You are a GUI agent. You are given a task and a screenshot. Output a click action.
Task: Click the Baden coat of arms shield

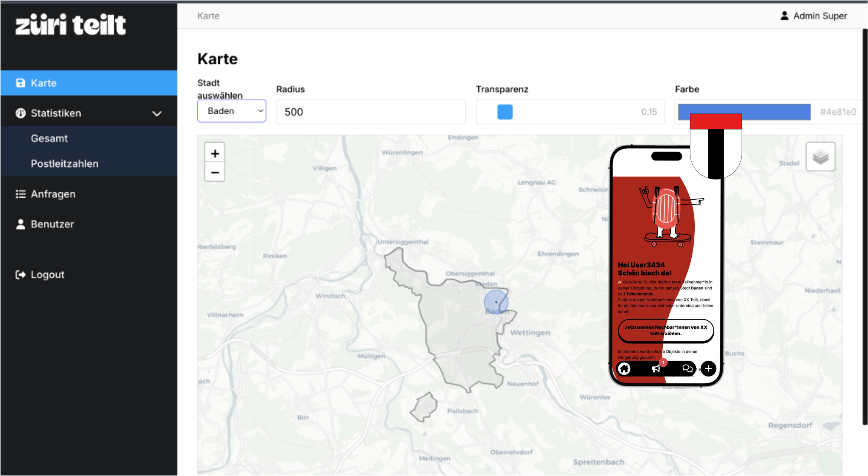[716, 146]
